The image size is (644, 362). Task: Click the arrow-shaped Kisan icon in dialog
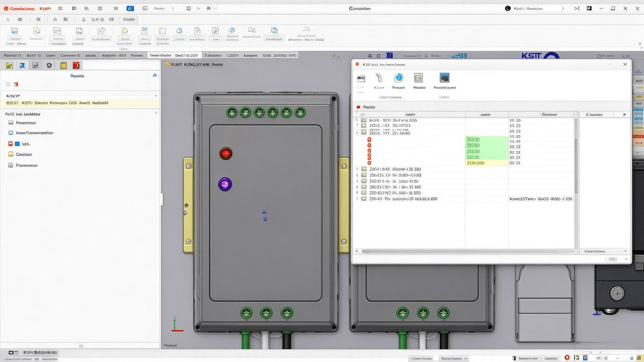(x=379, y=78)
